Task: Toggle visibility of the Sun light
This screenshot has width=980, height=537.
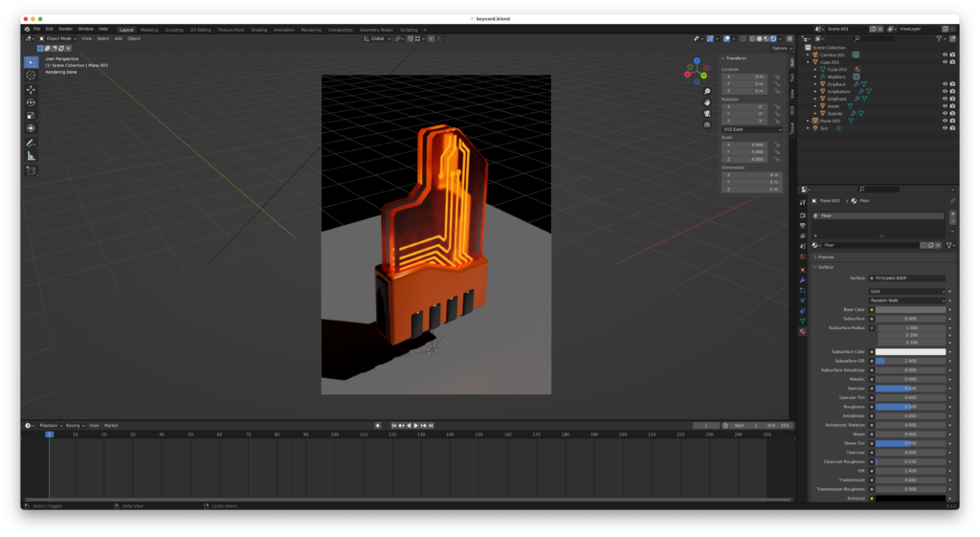Action: coord(945,127)
